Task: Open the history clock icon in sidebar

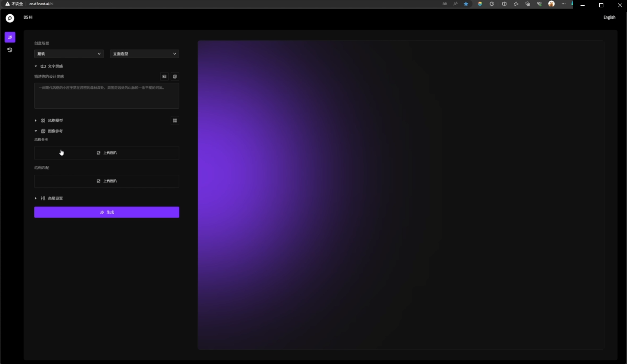Action: (10, 50)
